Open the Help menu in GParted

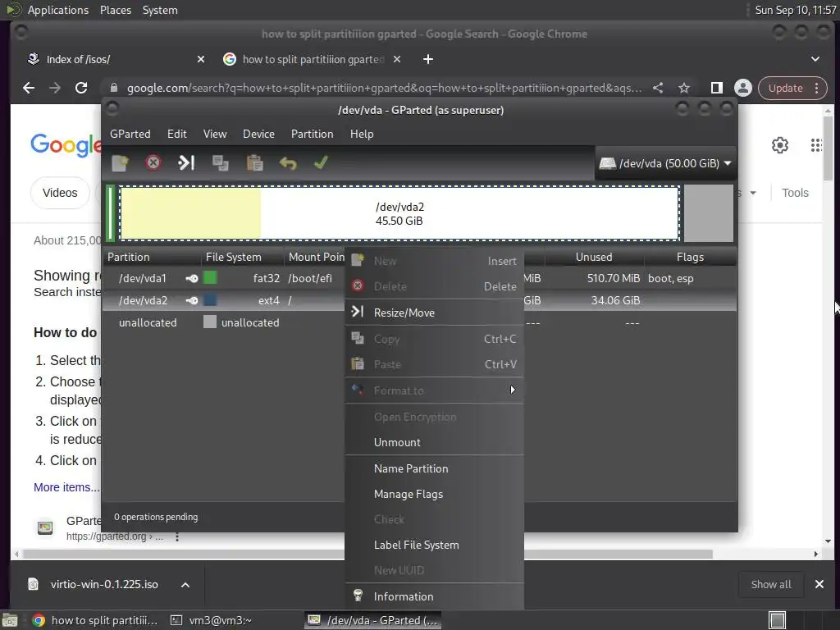[x=362, y=134]
